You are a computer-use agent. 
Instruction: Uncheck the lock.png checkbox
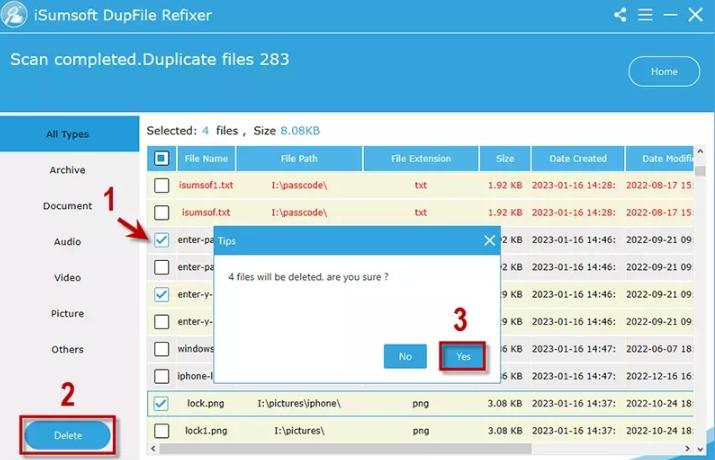(x=161, y=403)
